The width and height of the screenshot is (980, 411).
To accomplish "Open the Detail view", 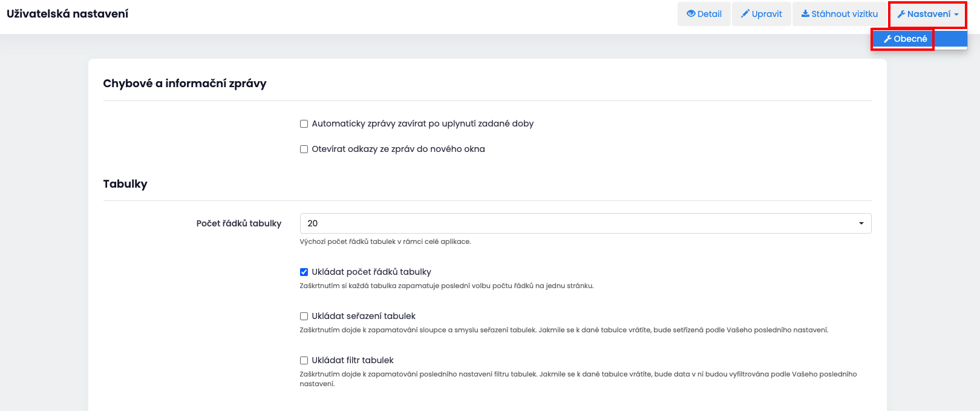I will 709,14.
